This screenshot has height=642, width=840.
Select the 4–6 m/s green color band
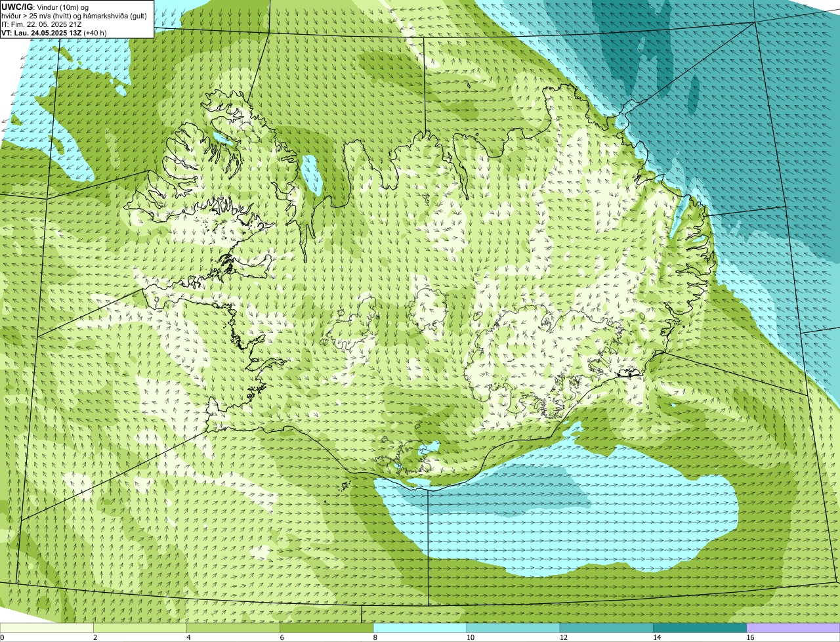pyautogui.click(x=233, y=628)
